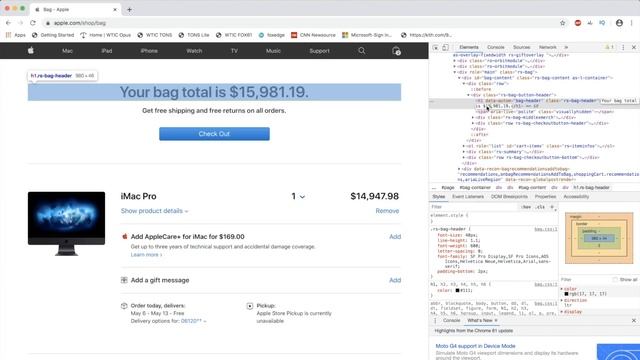Click the Order today delivery icon
The image size is (640, 360).
click(124, 306)
